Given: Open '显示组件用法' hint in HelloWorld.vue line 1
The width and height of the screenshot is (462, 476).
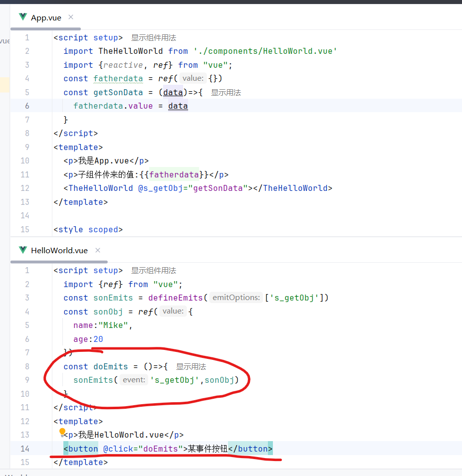Looking at the screenshot, I should 154,271.
